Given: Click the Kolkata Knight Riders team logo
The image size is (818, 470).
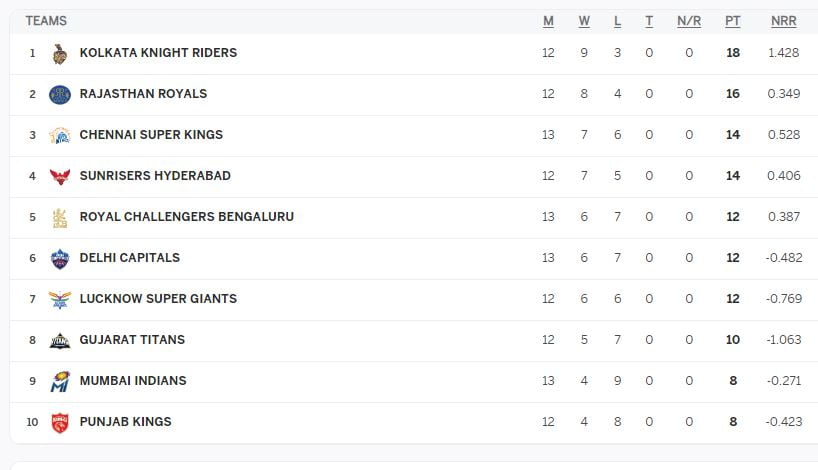Looking at the screenshot, I should pos(60,53).
